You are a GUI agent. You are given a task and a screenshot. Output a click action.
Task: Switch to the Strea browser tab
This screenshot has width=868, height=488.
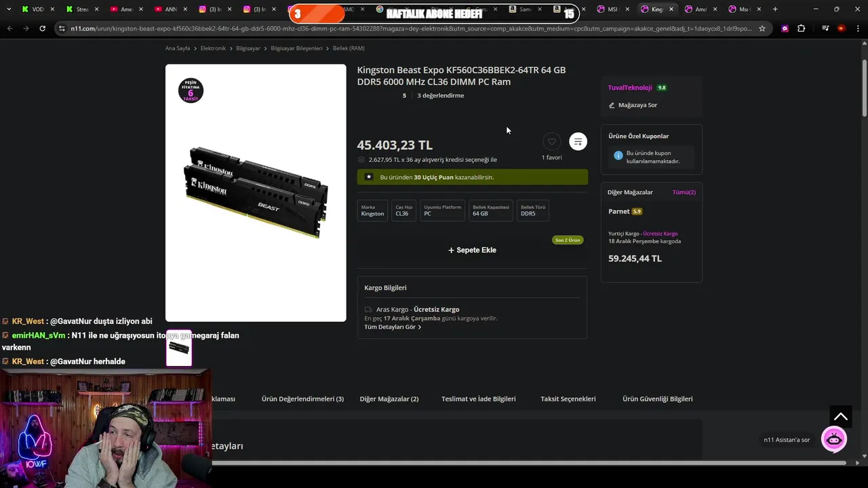pyautogui.click(x=82, y=9)
